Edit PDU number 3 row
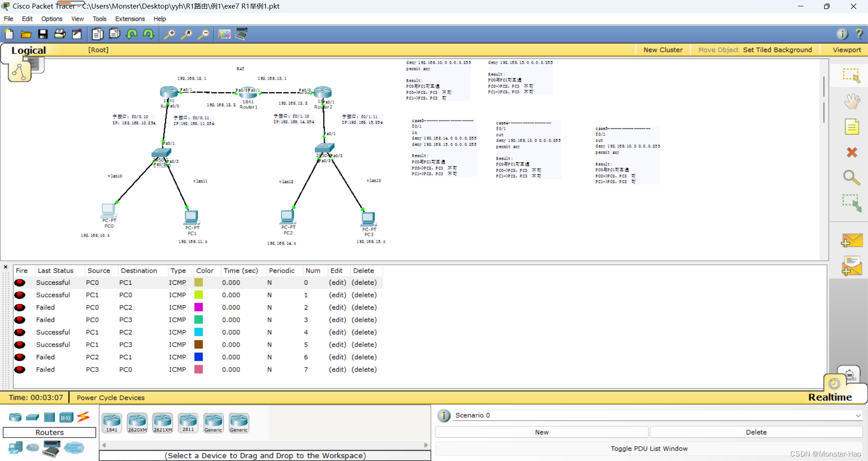 pos(337,320)
